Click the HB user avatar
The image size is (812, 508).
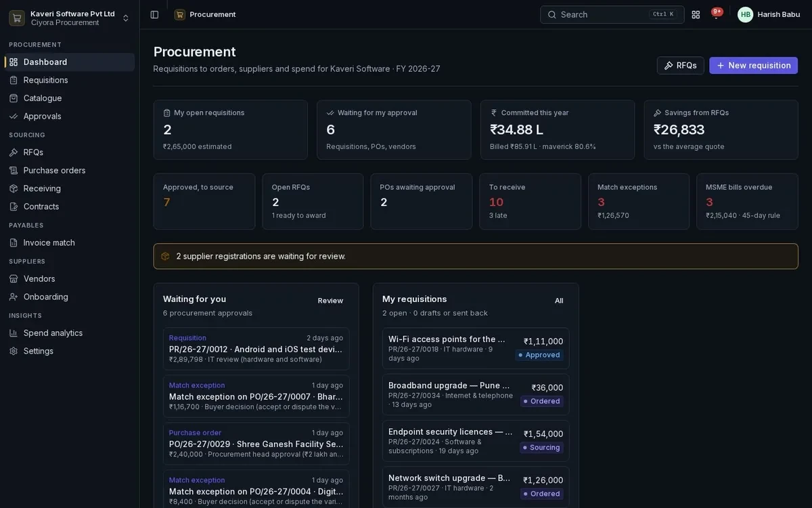point(745,14)
